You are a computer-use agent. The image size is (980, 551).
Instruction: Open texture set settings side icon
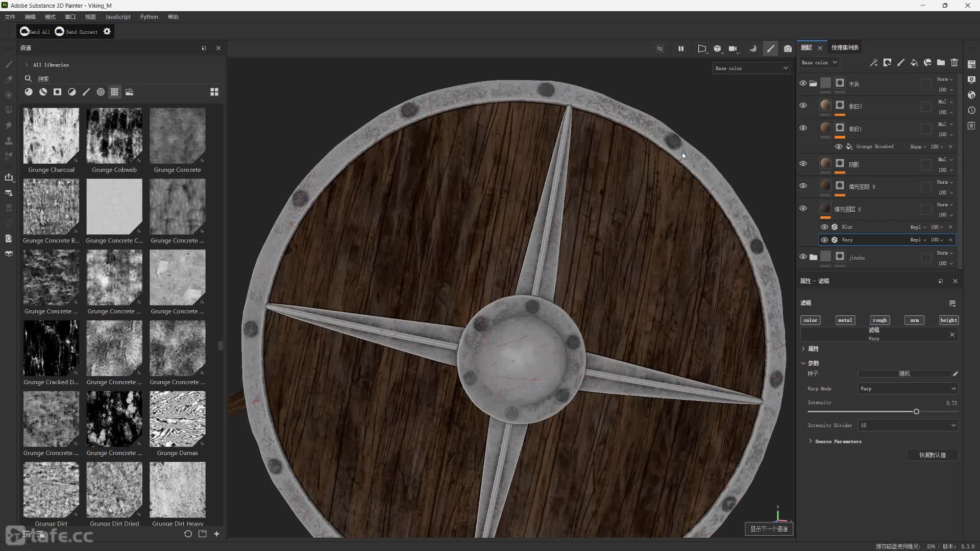(971, 64)
